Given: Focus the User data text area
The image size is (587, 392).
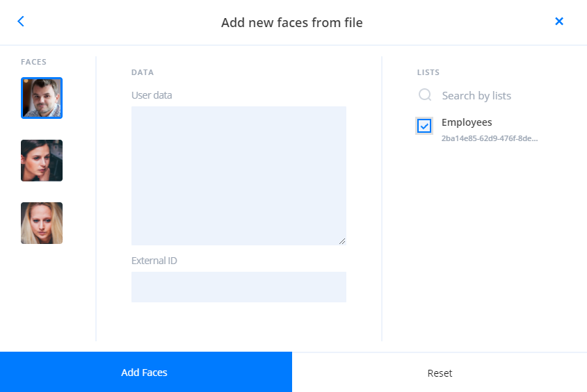Looking at the screenshot, I should (x=239, y=175).
